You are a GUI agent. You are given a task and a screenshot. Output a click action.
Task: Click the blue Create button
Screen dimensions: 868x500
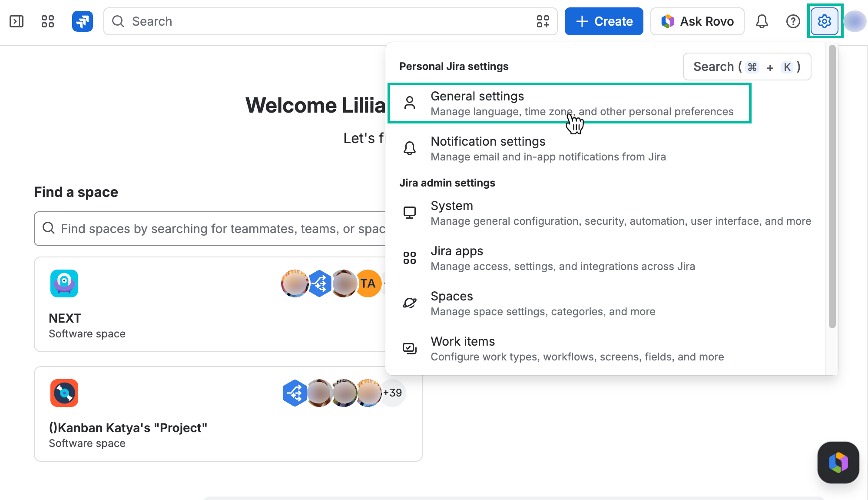[x=604, y=21]
